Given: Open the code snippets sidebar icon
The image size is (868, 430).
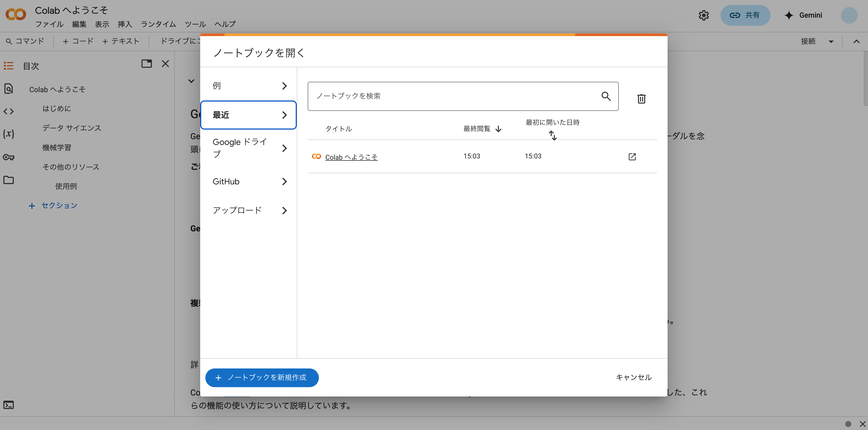Looking at the screenshot, I should click(x=8, y=111).
